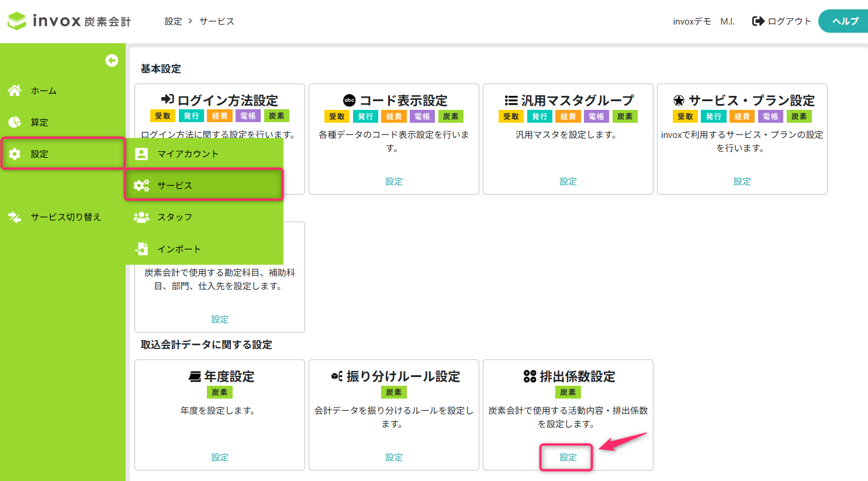Click 設定 link under 汎用マスタグループ
This screenshot has width=868, height=481.
click(x=568, y=181)
